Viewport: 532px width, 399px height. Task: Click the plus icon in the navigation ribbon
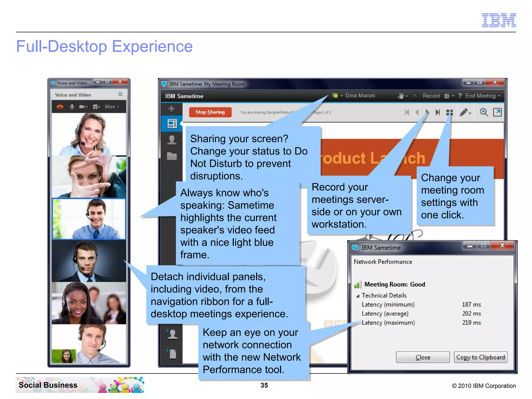(x=171, y=109)
